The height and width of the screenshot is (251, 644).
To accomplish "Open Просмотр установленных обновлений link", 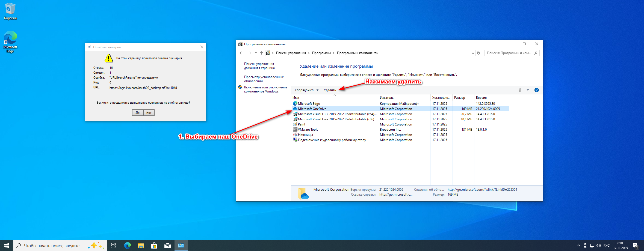I will click(264, 79).
